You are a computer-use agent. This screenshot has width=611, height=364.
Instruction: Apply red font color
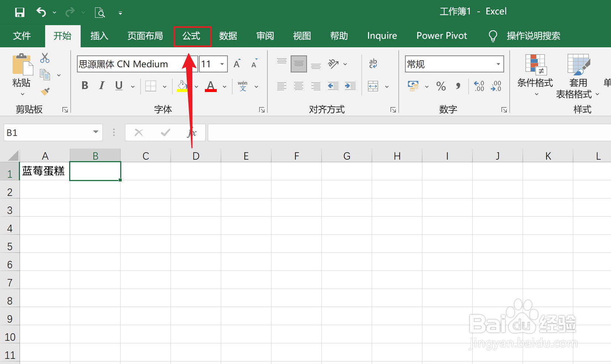point(211,86)
